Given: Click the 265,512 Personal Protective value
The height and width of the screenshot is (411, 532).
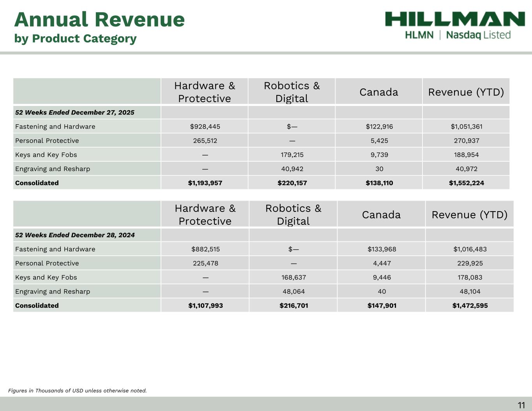Looking at the screenshot, I should point(205,141).
